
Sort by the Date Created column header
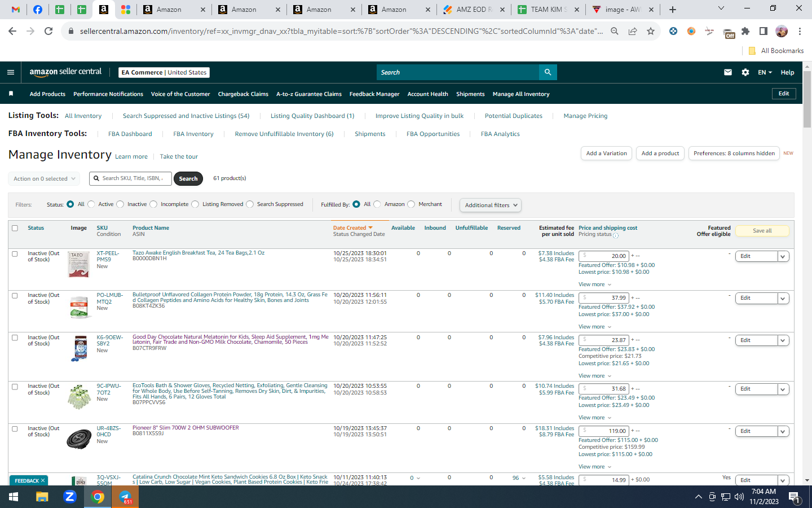click(352, 228)
